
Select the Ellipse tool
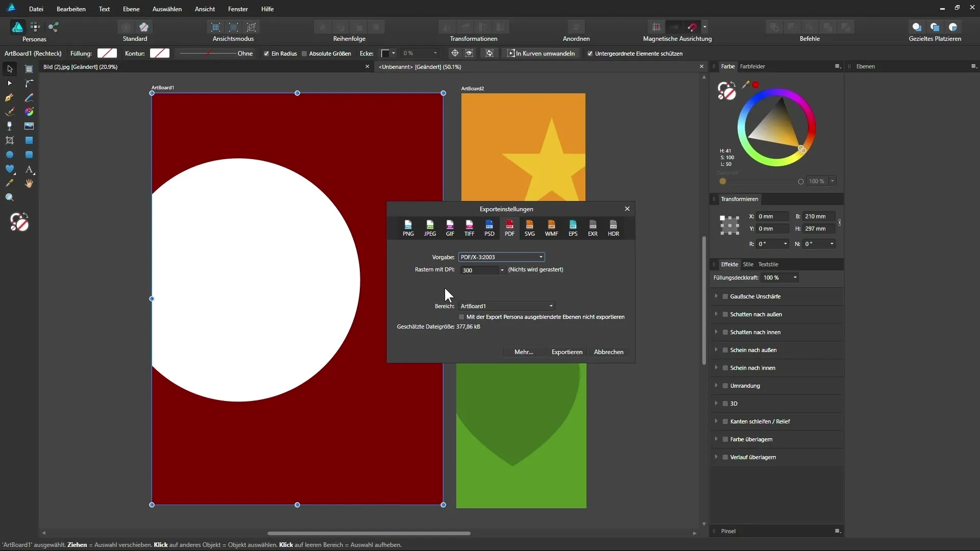point(10,155)
